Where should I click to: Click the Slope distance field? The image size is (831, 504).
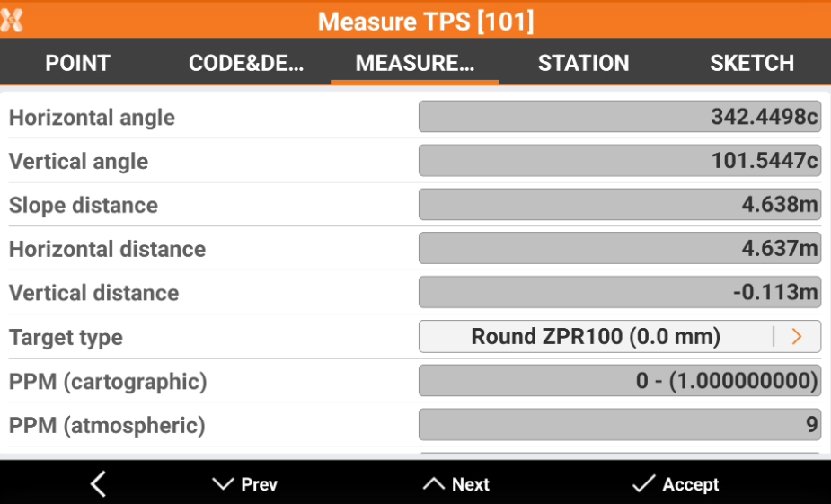click(x=619, y=205)
